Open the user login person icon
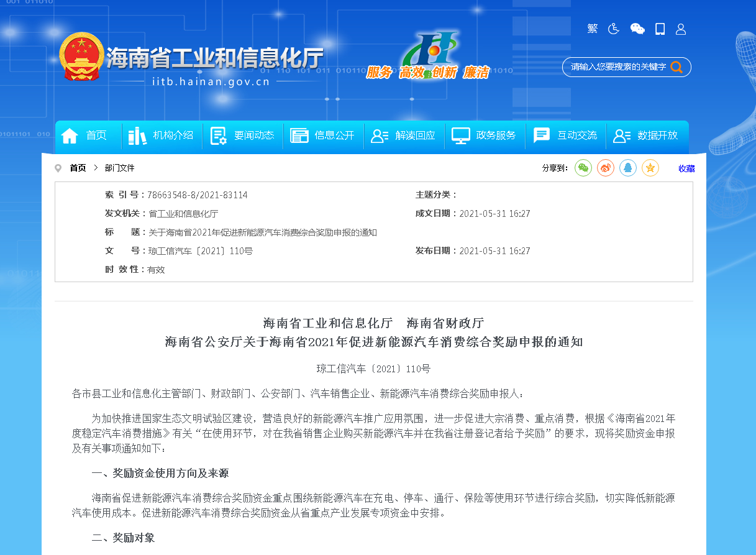The image size is (756, 555). click(681, 29)
